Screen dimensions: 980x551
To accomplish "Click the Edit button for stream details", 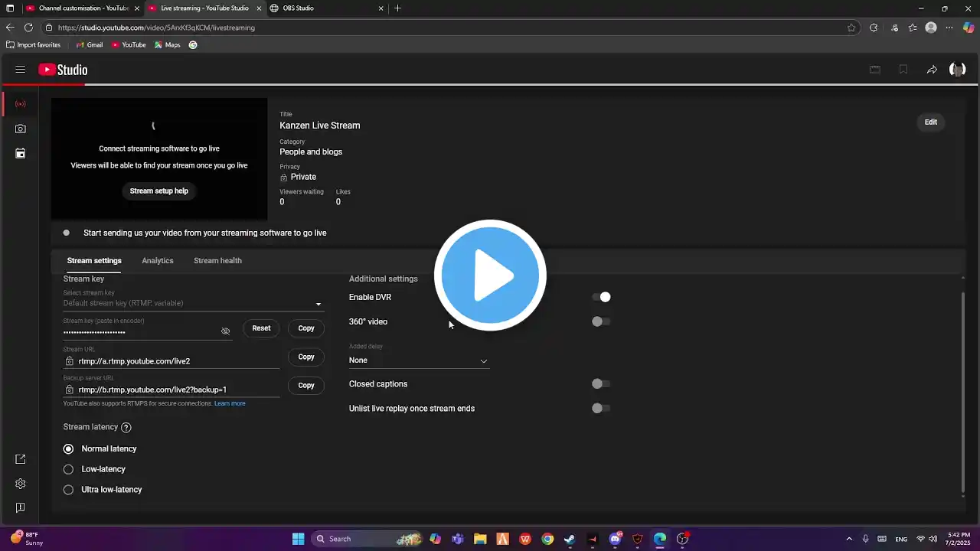I will (931, 122).
